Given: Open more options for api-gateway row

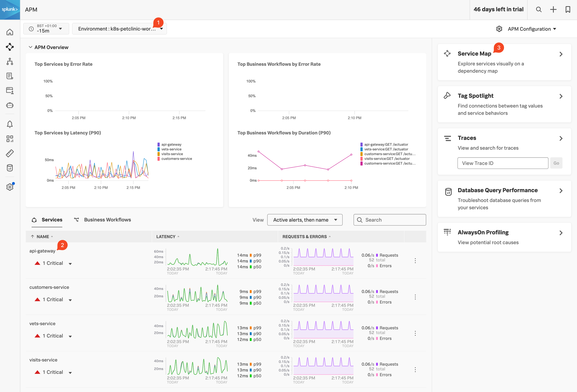Looking at the screenshot, I should pyautogui.click(x=415, y=260).
